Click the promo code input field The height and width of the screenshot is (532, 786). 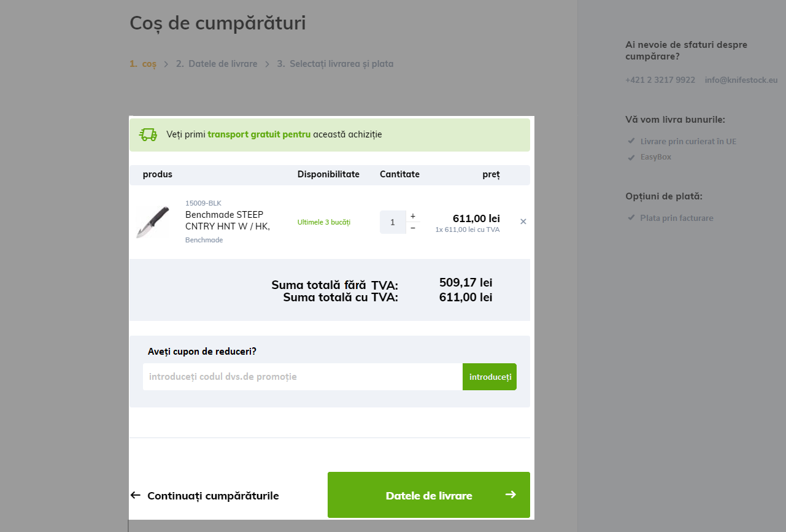[302, 377]
